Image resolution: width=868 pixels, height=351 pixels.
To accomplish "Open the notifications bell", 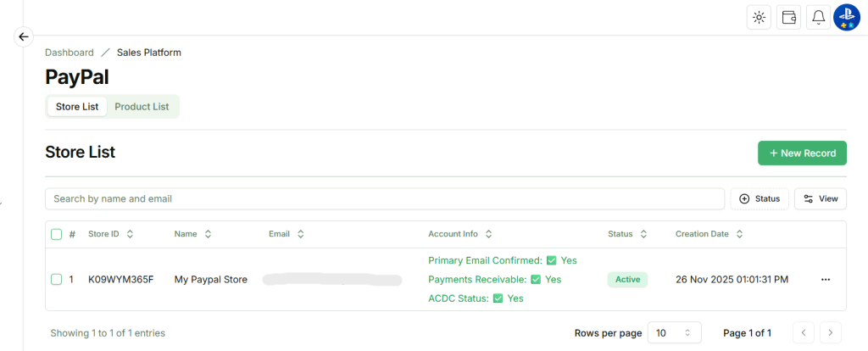I will tap(818, 17).
